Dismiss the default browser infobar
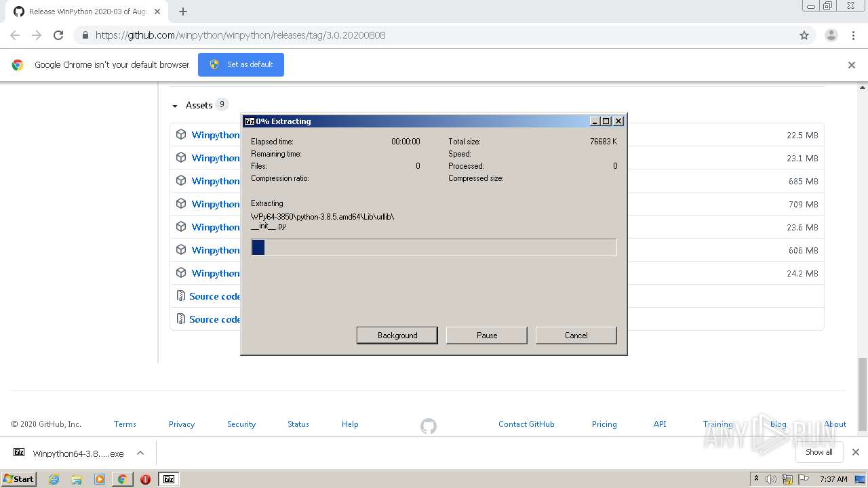868x488 pixels. coord(852,65)
